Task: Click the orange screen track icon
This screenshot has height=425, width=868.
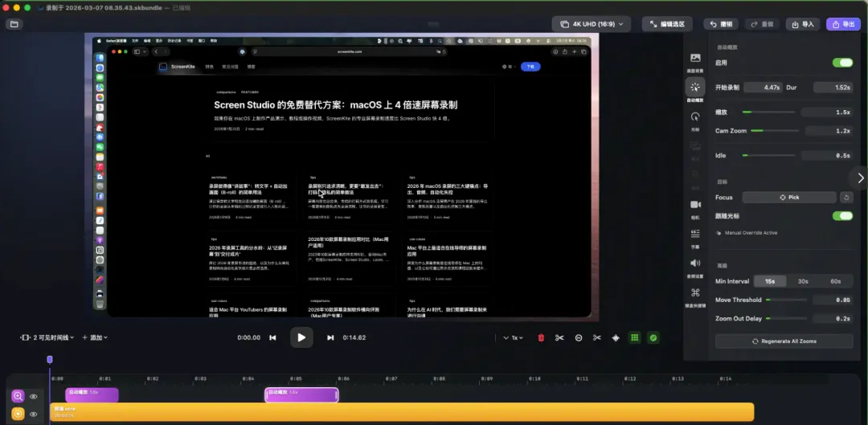Action: tap(18, 414)
